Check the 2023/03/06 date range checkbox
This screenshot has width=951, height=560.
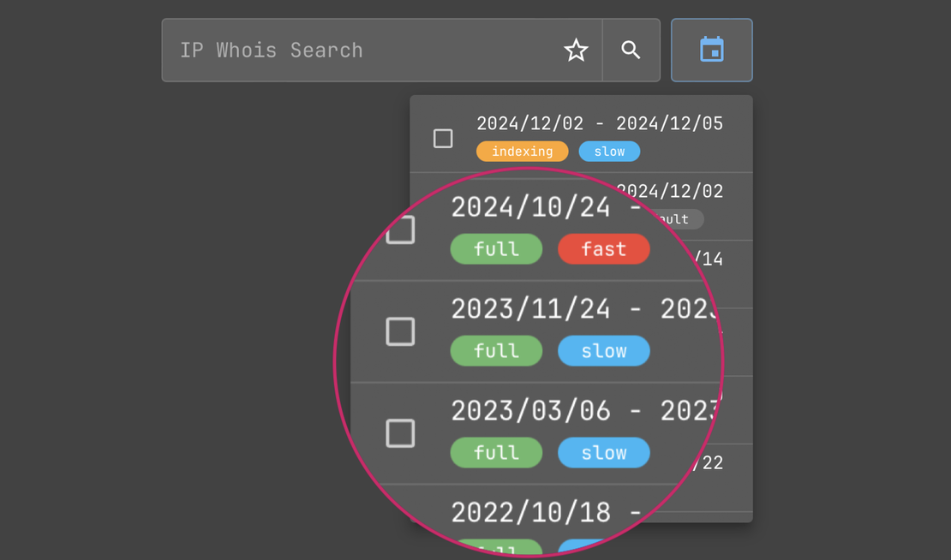coord(400,433)
